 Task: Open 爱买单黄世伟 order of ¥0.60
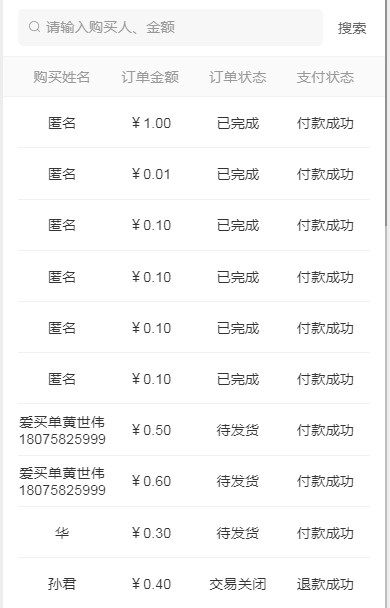click(x=194, y=481)
